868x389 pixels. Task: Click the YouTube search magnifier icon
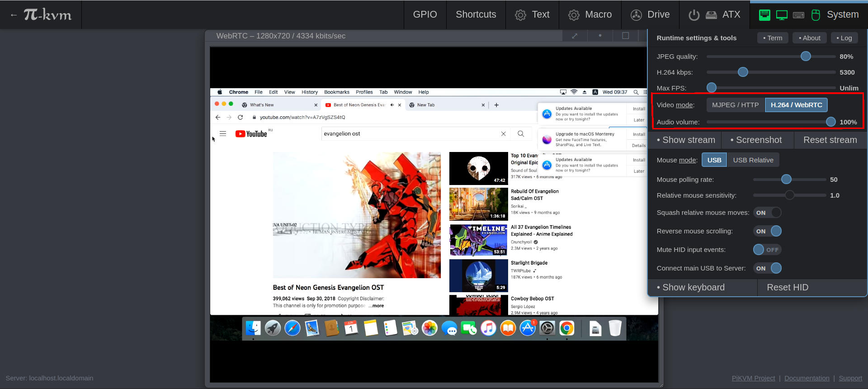pyautogui.click(x=521, y=134)
